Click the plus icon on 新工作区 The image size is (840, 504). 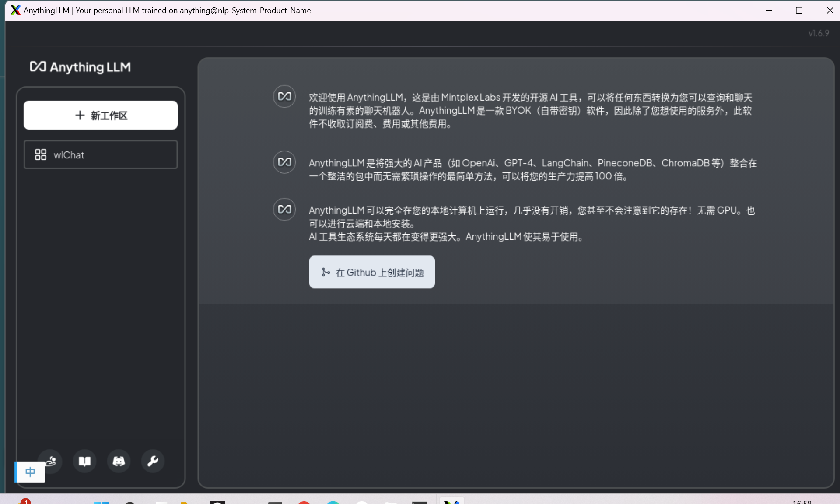[x=80, y=115]
